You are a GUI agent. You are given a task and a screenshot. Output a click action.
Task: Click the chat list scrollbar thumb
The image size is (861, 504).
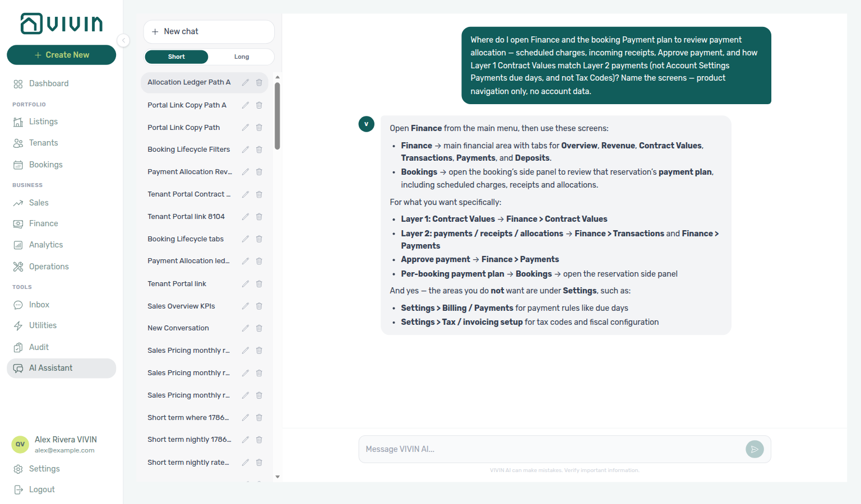pyautogui.click(x=277, y=116)
